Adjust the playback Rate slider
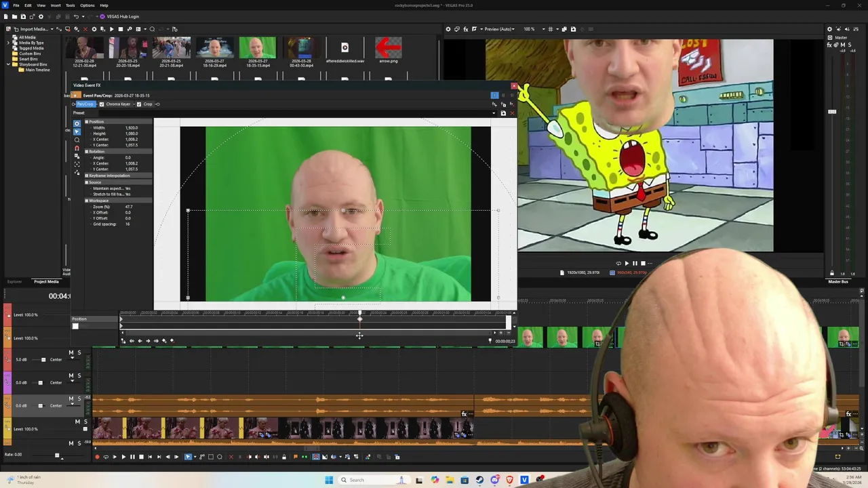 click(57, 455)
